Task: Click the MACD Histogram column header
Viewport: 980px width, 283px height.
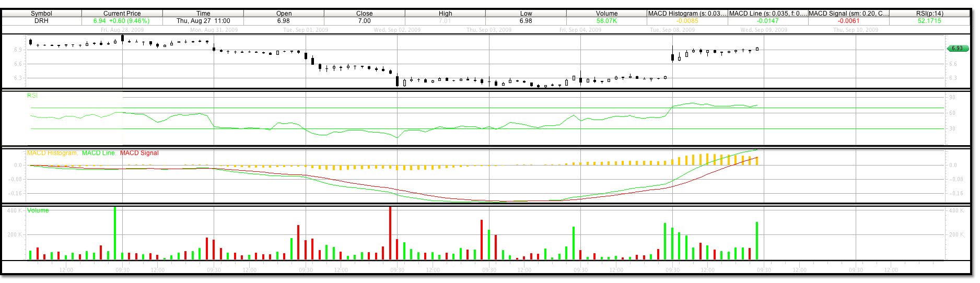Action: 687,14
